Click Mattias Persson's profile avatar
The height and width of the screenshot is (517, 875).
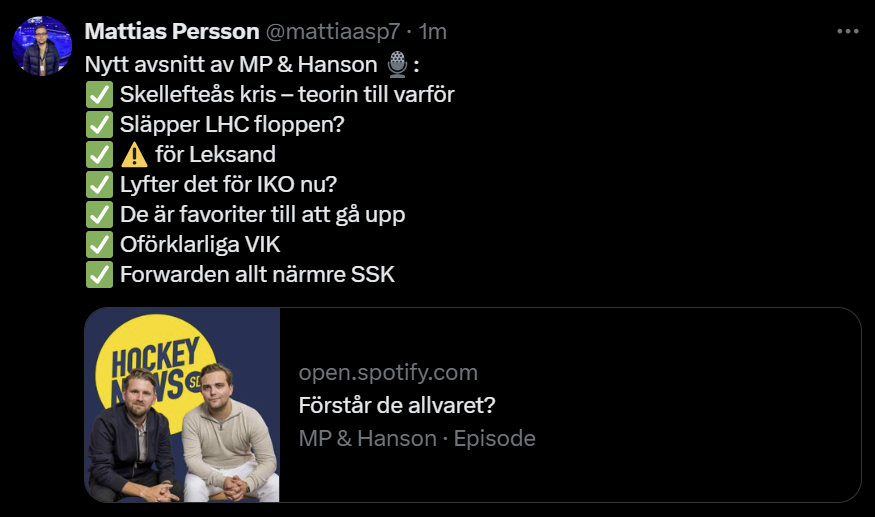(42, 46)
